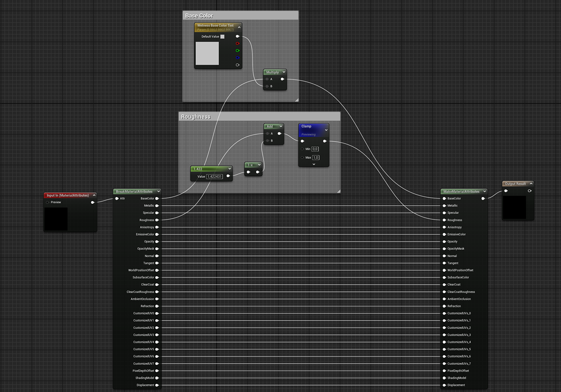Click BreakMaterialAttributes EmissiveColor output pin
The width and height of the screenshot is (561, 392).
click(x=157, y=234)
